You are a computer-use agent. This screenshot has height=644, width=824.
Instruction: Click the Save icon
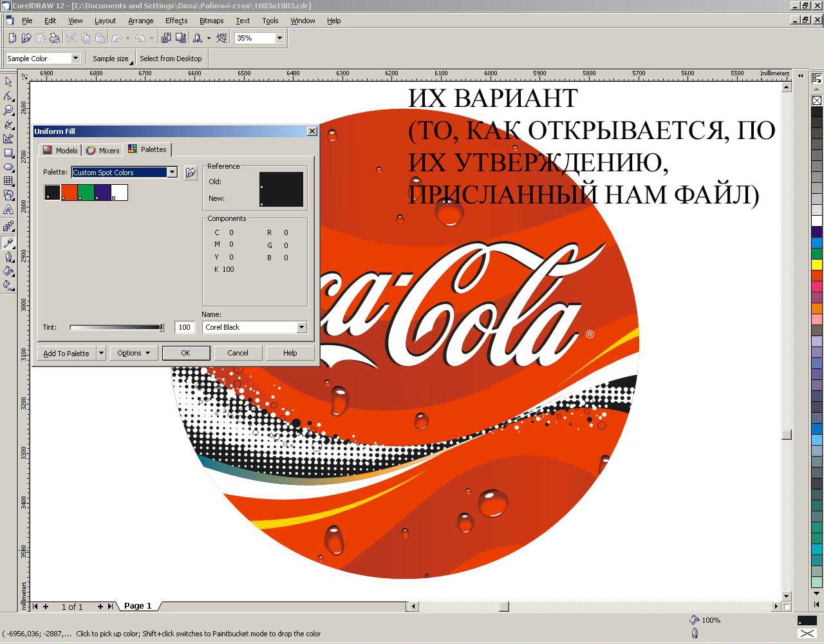[41, 38]
